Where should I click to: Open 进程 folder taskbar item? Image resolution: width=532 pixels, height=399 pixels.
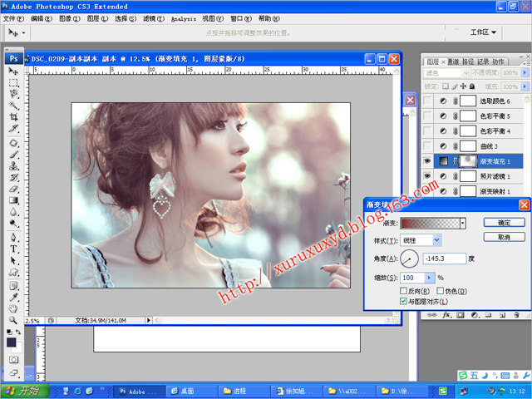tap(244, 392)
